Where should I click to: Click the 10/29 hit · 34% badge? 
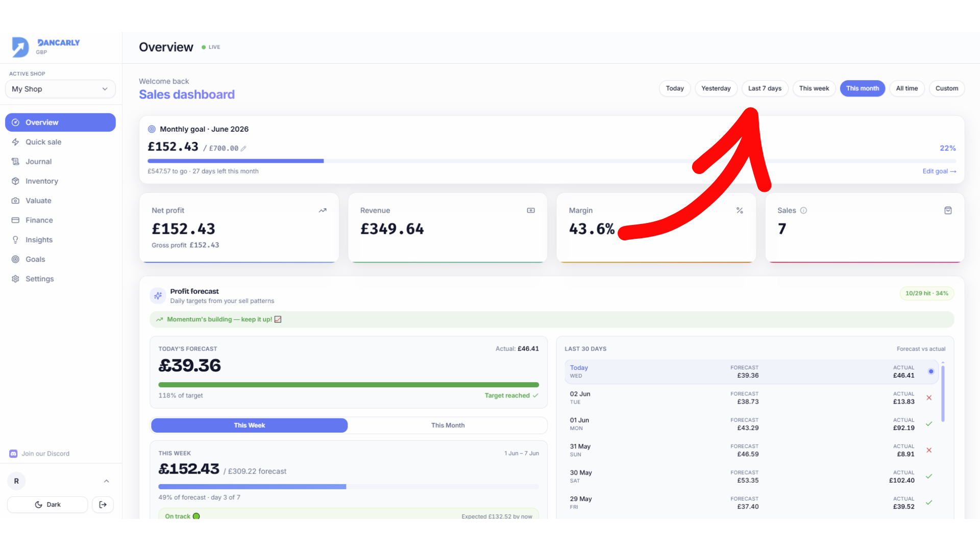pyautogui.click(x=926, y=293)
